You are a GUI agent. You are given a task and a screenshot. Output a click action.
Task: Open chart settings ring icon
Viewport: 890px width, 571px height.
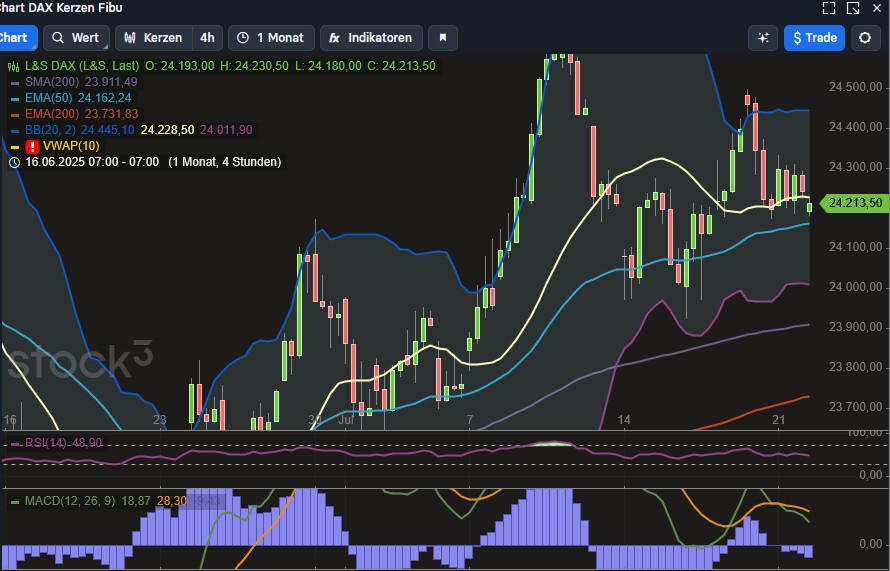865,38
